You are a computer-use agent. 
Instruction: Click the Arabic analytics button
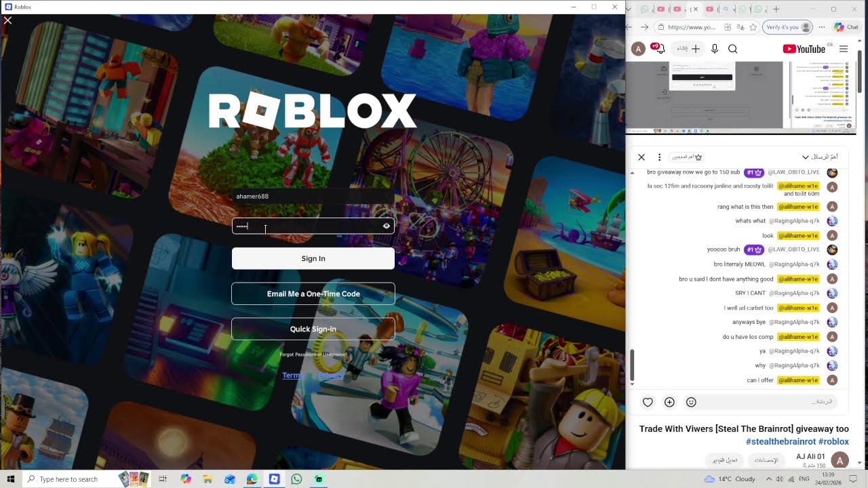point(766,460)
